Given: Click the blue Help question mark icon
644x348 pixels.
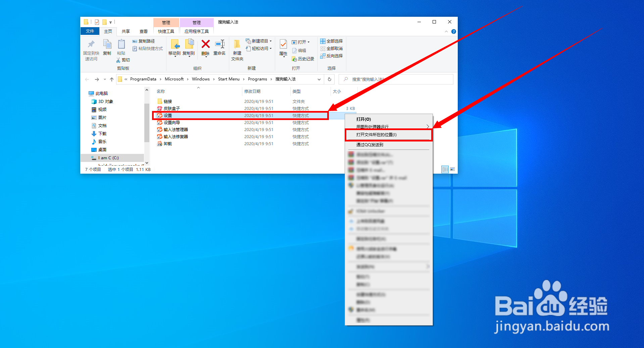Looking at the screenshot, I should point(454,32).
